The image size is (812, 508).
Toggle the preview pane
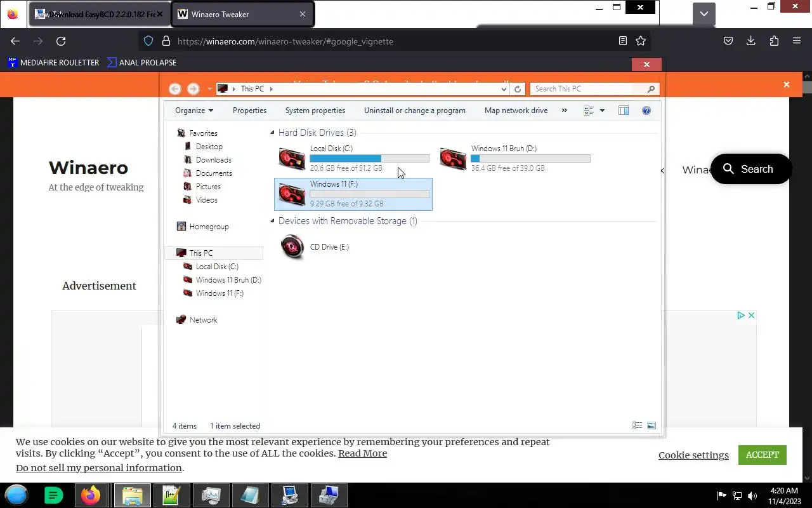[624, 110]
